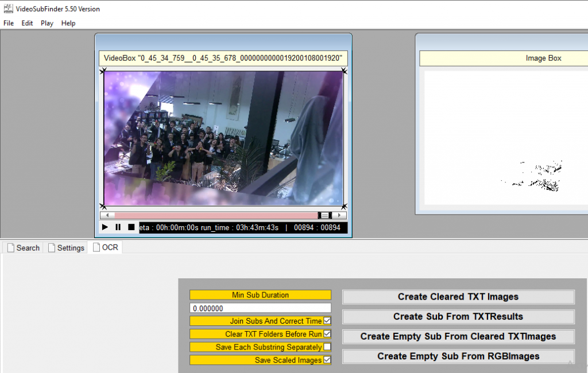This screenshot has height=373, width=588.
Task: Switch to the Search tab
Action: pyautogui.click(x=24, y=248)
